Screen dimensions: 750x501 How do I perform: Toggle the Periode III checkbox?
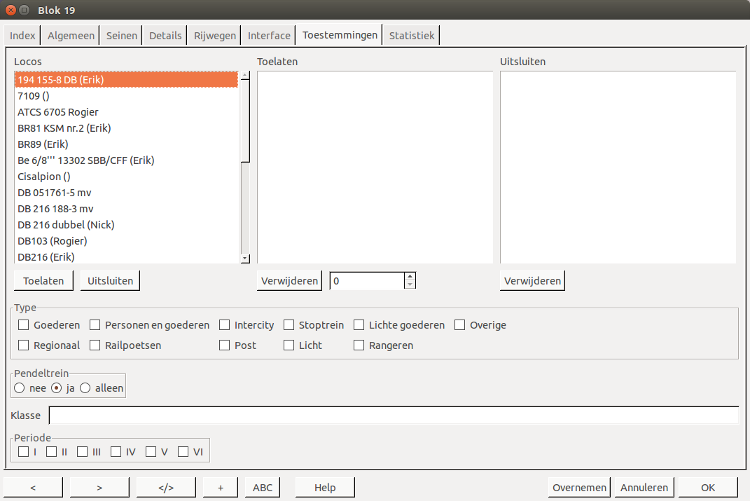(x=83, y=452)
